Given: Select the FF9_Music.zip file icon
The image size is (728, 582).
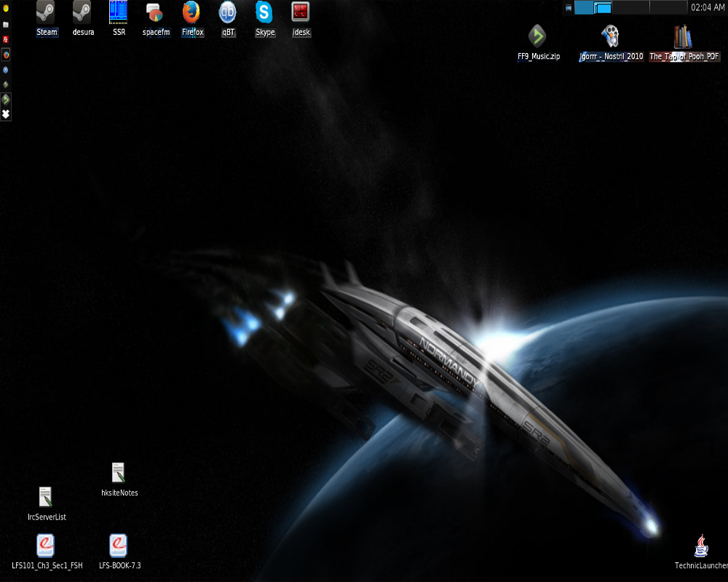Looking at the screenshot, I should click(537, 36).
